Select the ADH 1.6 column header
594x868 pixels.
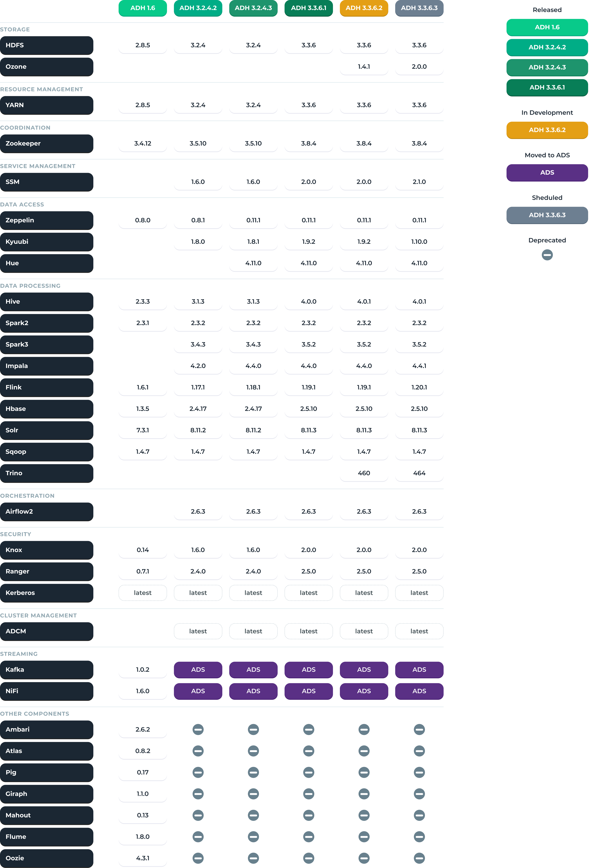(143, 8)
